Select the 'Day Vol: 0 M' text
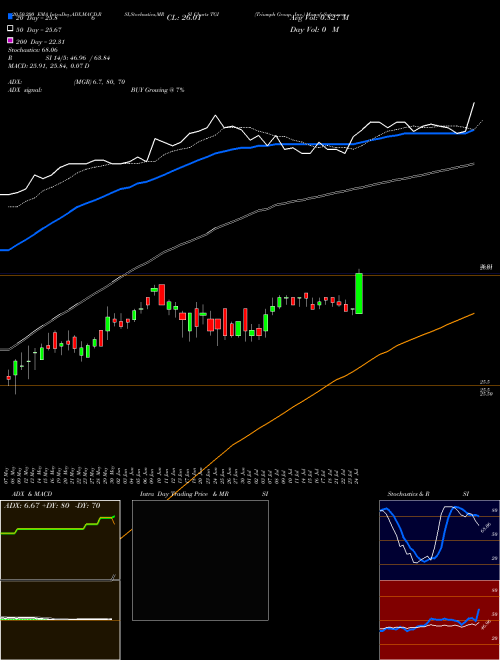This screenshot has width=500, height=660. (314, 29)
